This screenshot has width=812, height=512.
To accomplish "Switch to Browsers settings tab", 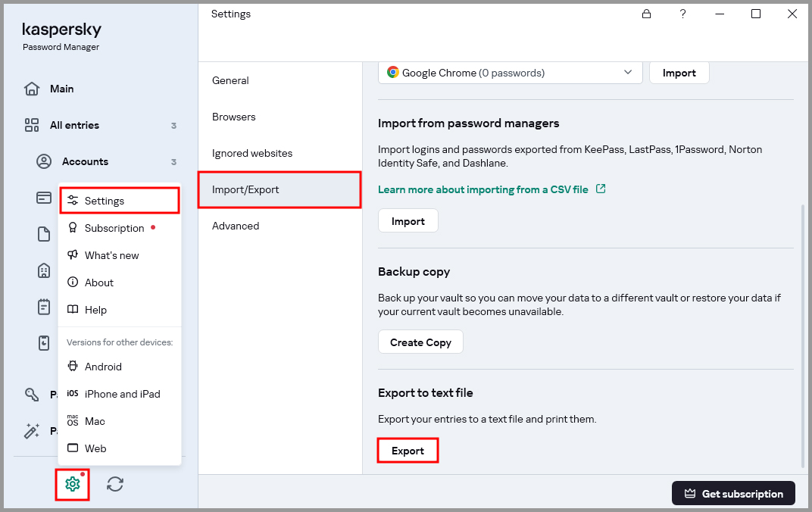I will pos(280,117).
